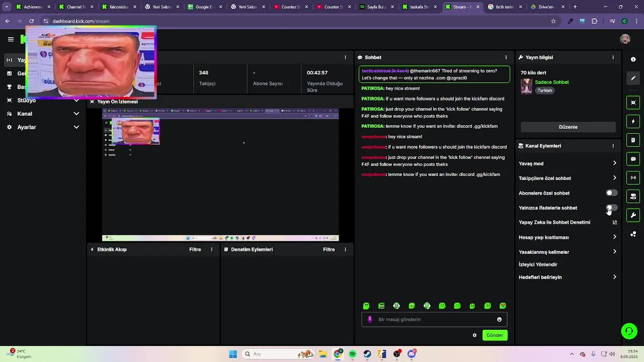Click the Düzenle button
Image resolution: width=644 pixels, height=362 pixels.
tap(568, 127)
